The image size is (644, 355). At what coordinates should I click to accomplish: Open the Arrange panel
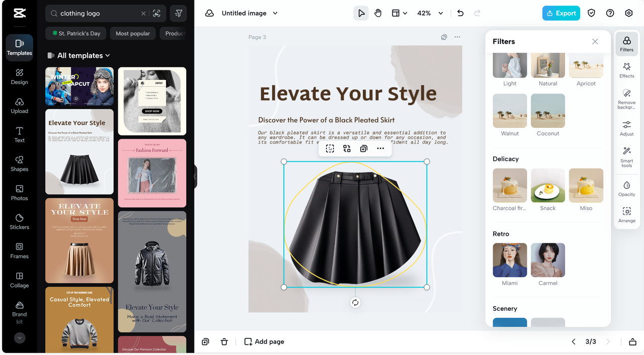click(626, 215)
